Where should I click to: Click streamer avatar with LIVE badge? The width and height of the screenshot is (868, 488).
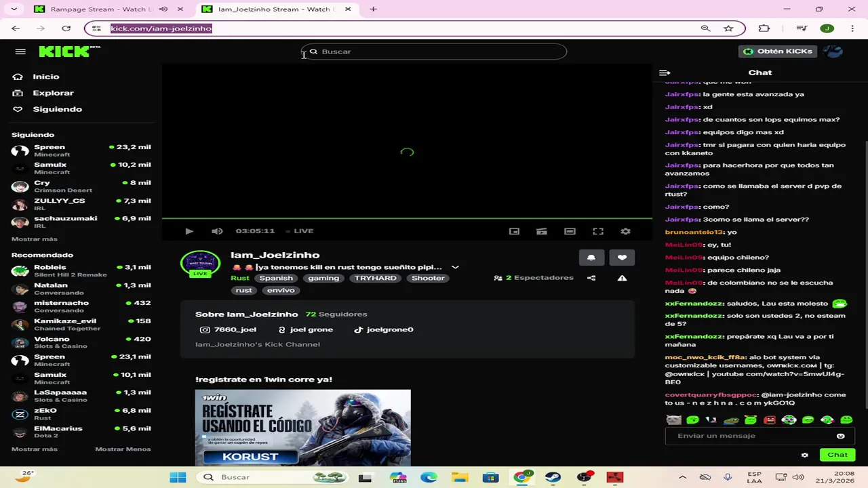click(x=200, y=264)
